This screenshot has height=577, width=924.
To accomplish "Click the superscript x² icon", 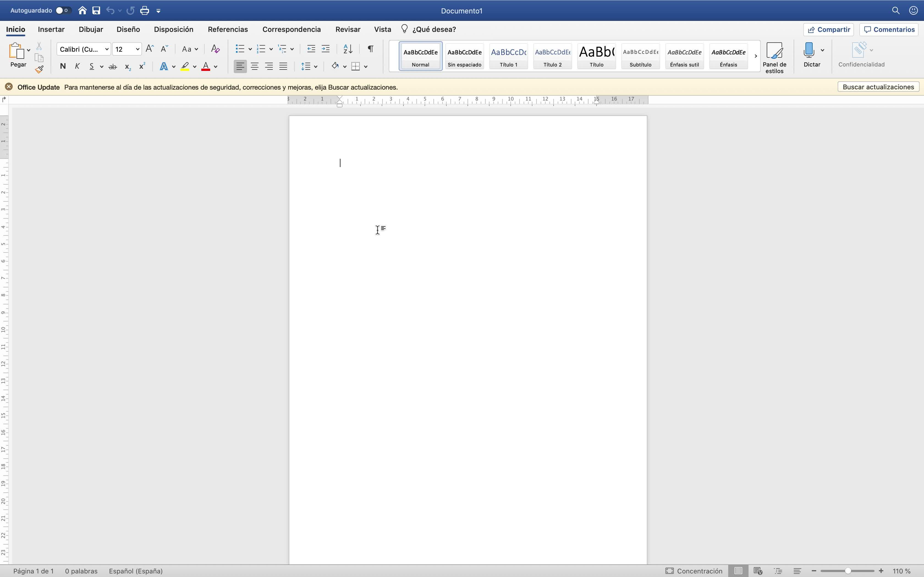I will (x=142, y=66).
